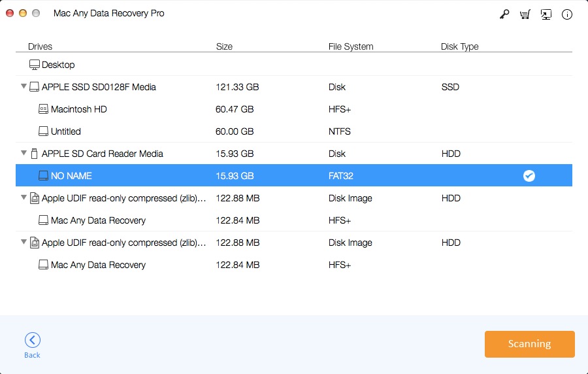The height and width of the screenshot is (374, 588).
Task: Sort by the Size column header
Action: [224, 46]
